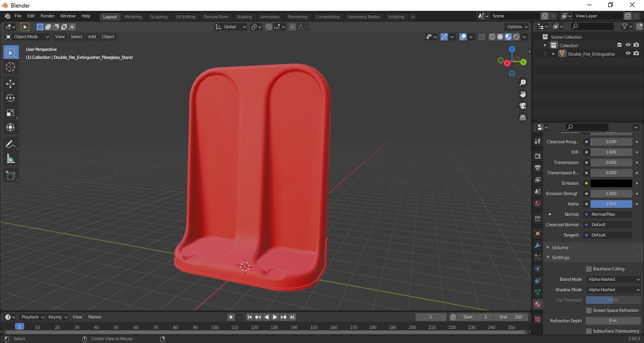Click the Z axis gizmo bubble
The image size is (644, 343).
click(512, 49)
